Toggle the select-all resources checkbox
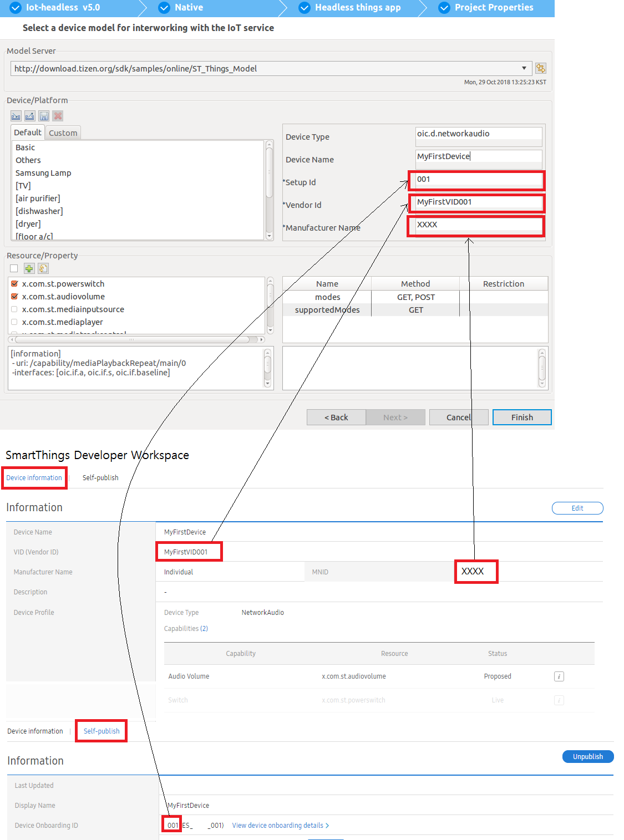 [14, 268]
